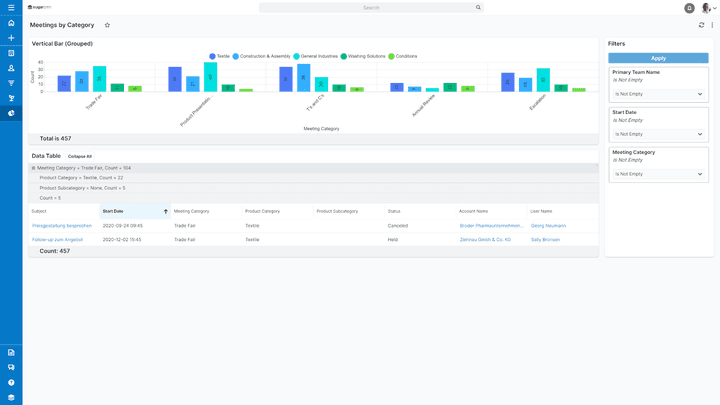Open the three-dot report actions menu
This screenshot has width=720, height=405.
coord(712,25)
